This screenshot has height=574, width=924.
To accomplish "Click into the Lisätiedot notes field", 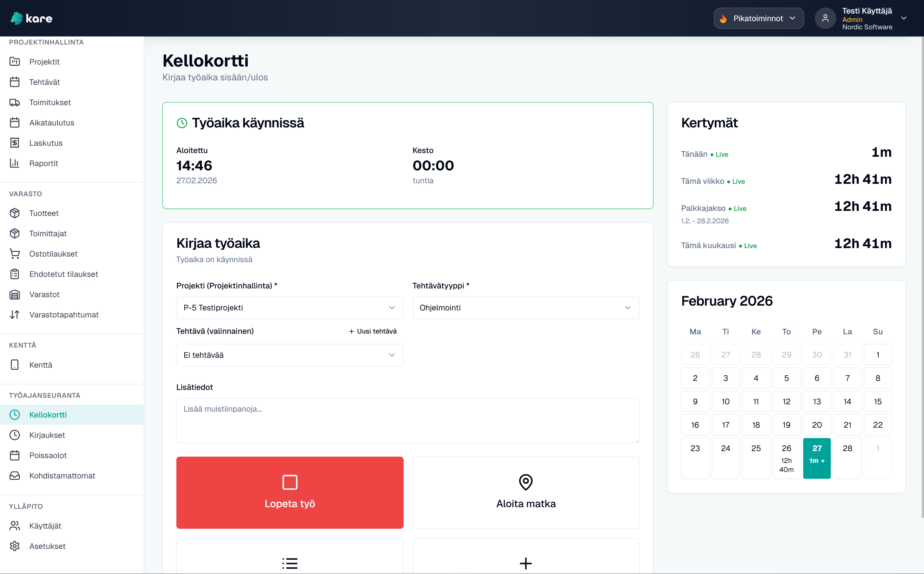I will 407,420.
